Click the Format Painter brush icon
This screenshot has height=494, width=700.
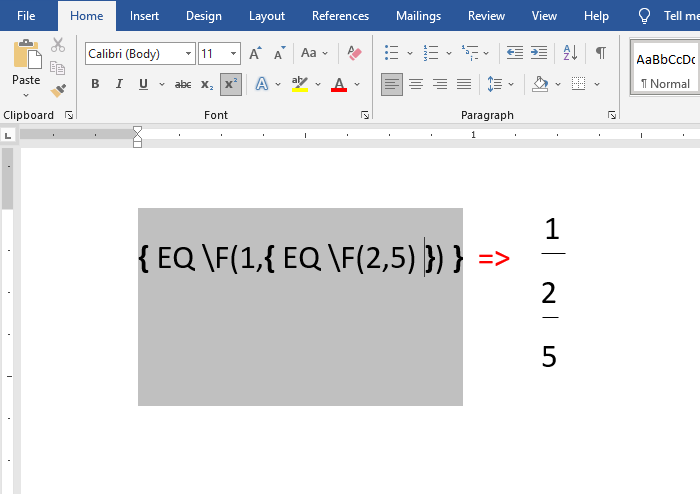pyautogui.click(x=58, y=90)
